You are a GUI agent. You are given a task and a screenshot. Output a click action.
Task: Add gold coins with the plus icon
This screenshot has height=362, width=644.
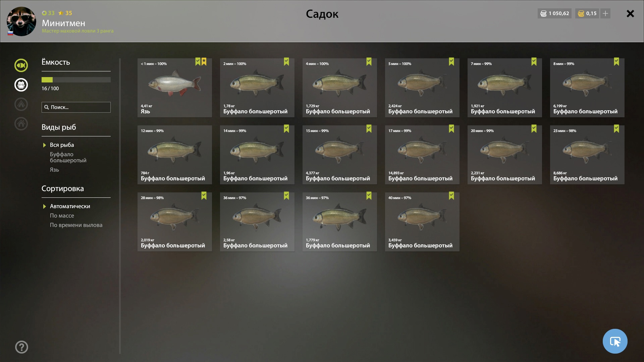pos(605,13)
